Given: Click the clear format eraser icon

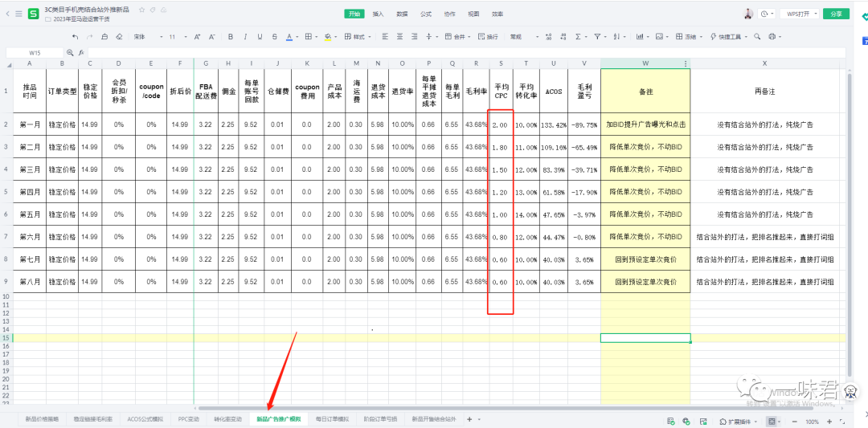Looking at the screenshot, I should click(119, 37).
